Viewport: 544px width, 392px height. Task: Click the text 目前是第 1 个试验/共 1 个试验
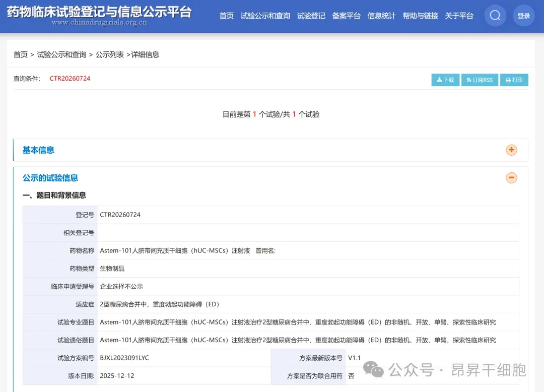pos(271,114)
